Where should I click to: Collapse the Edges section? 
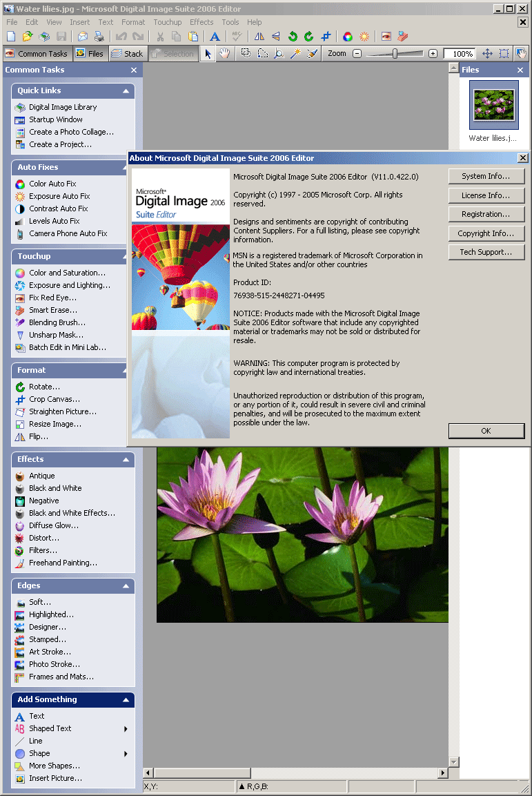coord(126,586)
